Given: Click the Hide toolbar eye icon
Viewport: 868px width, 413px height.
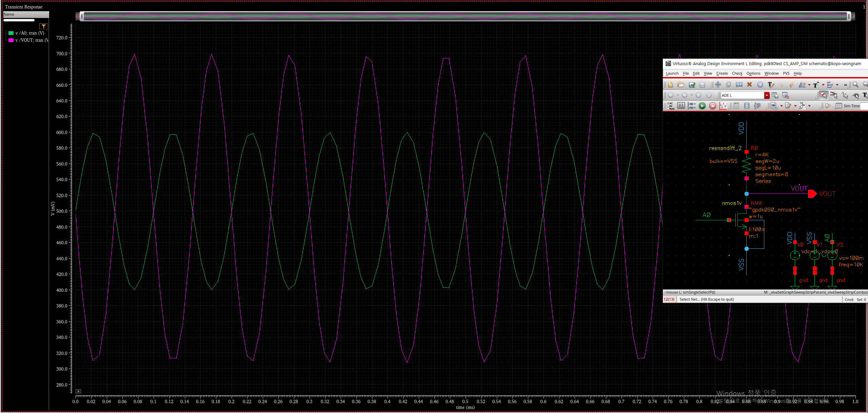Looking at the screenshot, I should coord(785,95).
